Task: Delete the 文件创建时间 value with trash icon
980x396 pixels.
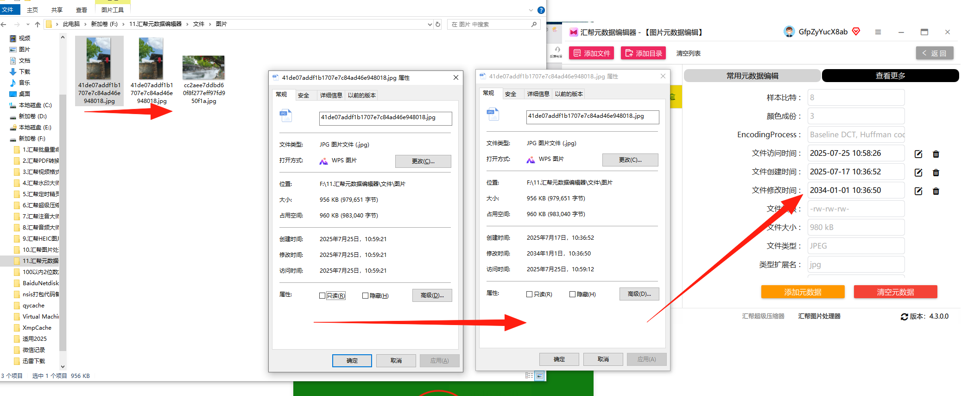Action: point(936,172)
